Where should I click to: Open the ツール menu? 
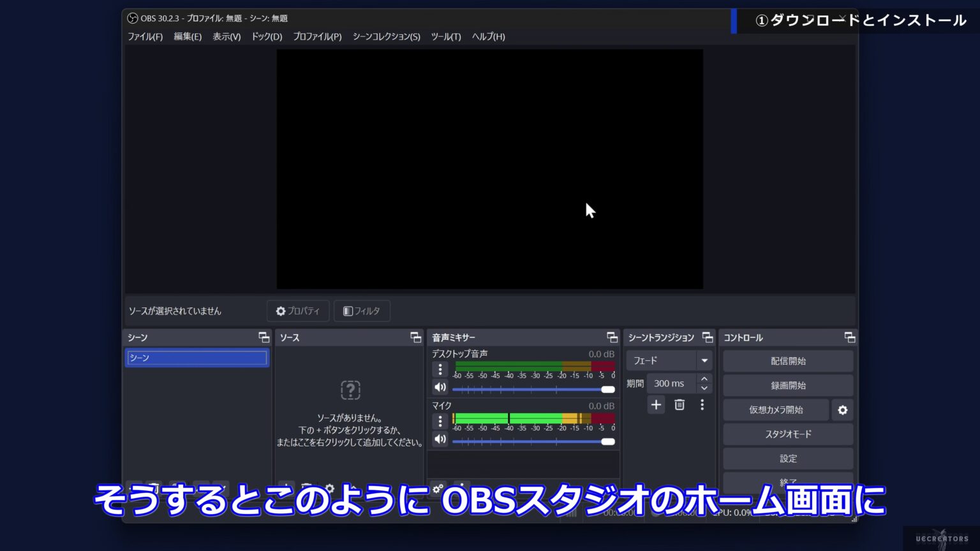pos(447,36)
